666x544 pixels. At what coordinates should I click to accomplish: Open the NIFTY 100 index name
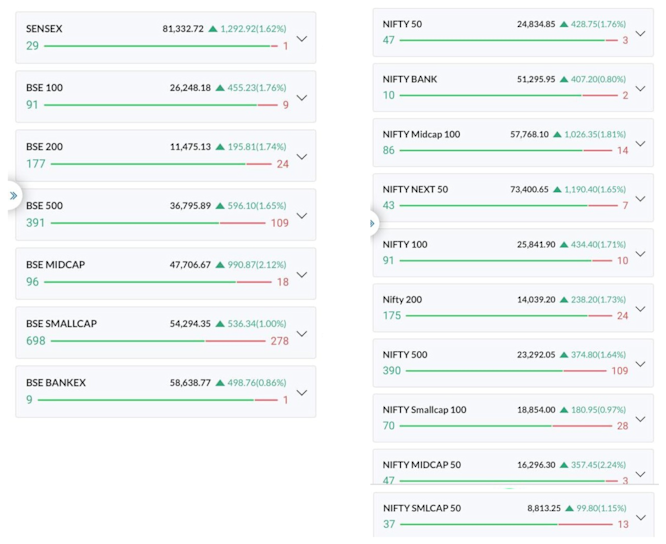tap(405, 245)
